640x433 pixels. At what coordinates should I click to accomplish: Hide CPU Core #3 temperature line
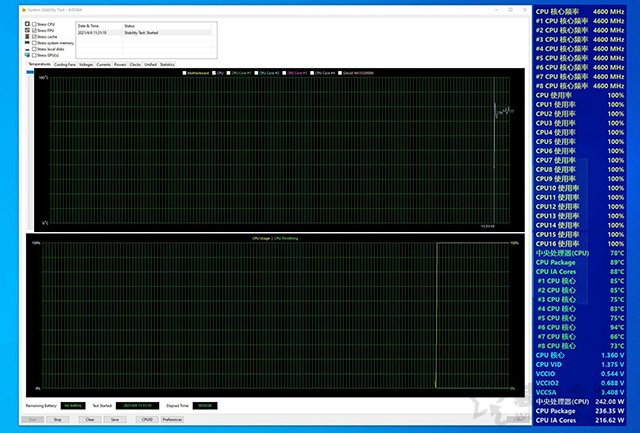click(285, 73)
